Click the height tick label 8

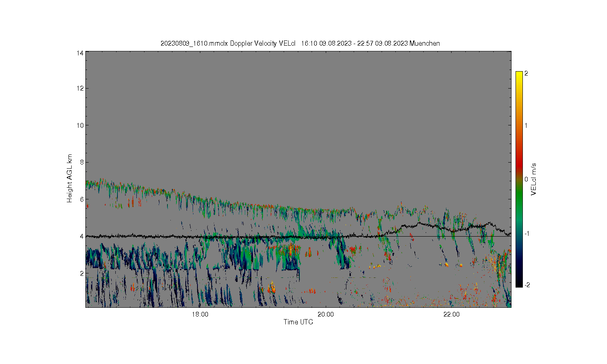click(82, 162)
